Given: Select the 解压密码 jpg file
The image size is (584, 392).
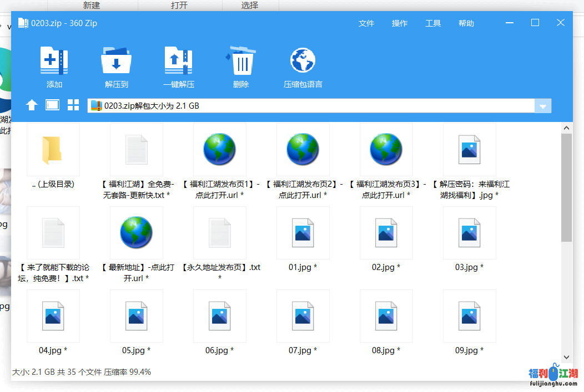Looking at the screenshot, I should click(469, 150).
